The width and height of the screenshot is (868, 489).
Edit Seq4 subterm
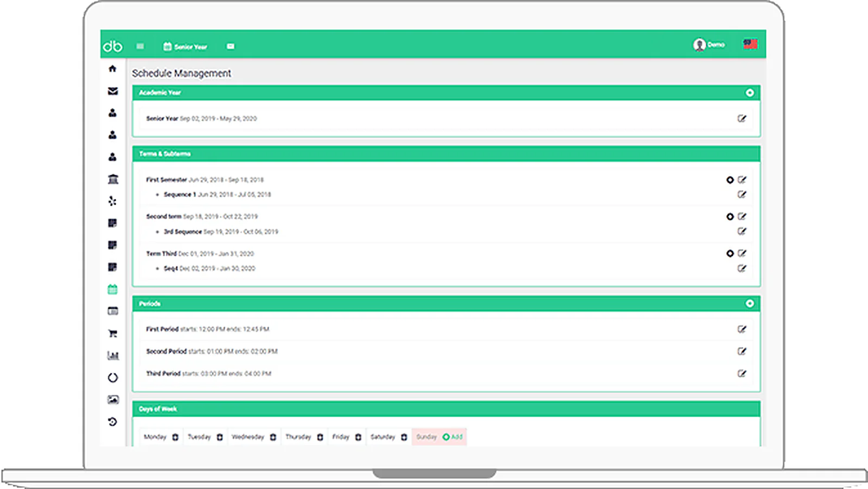(x=742, y=268)
